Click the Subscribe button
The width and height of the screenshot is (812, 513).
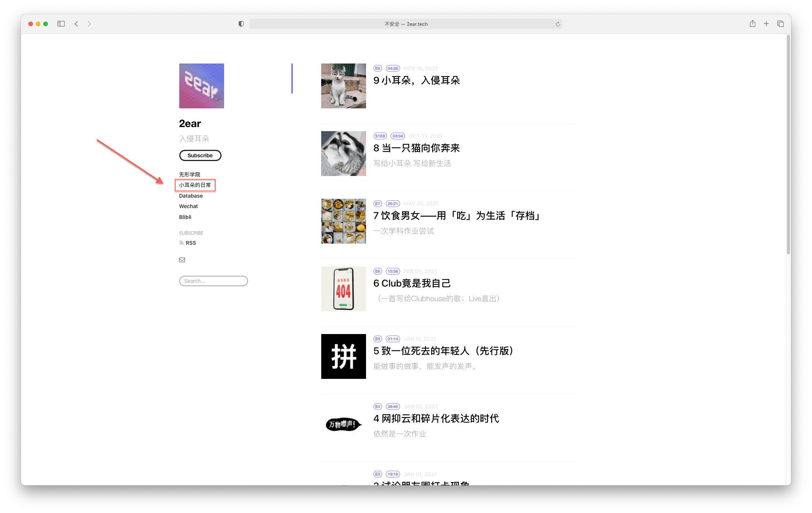pyautogui.click(x=200, y=155)
